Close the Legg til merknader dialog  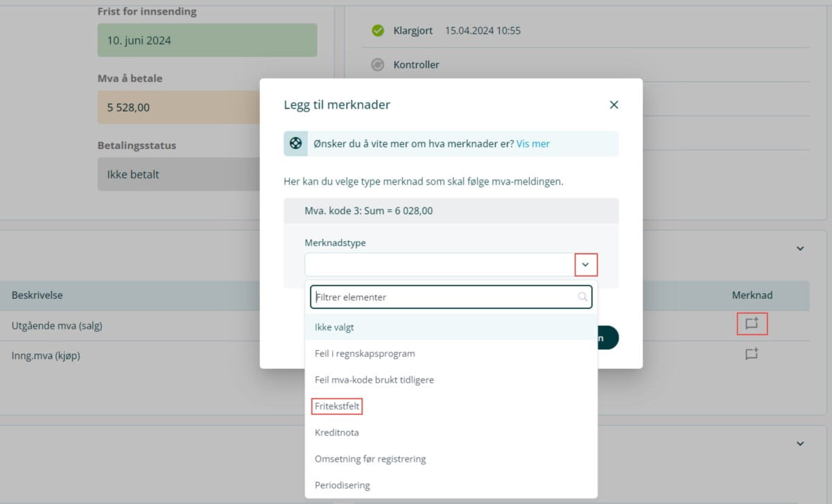click(x=614, y=105)
